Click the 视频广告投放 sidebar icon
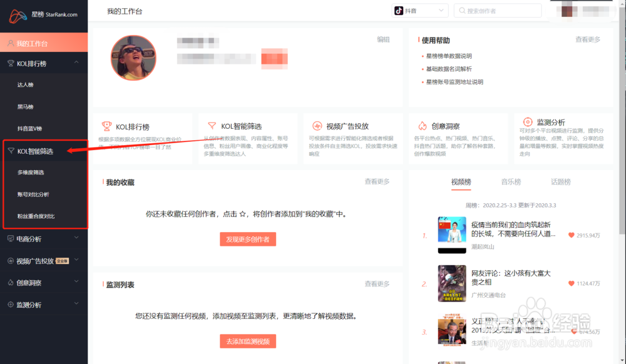626x364 pixels. click(11, 261)
